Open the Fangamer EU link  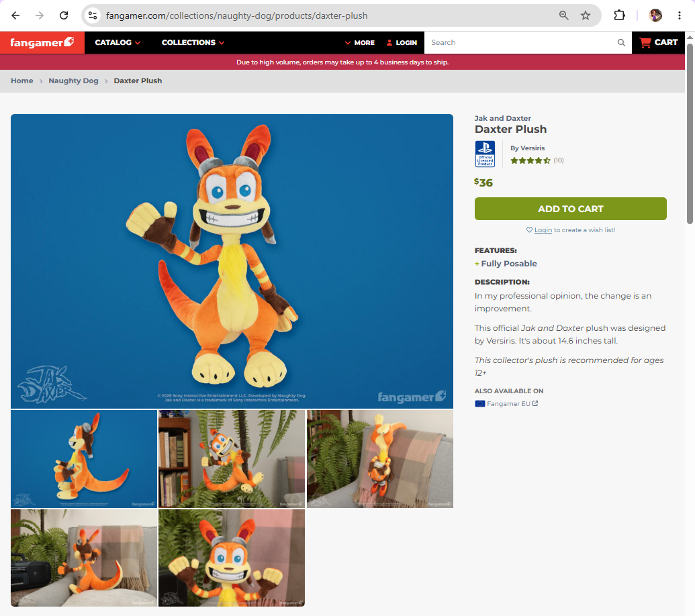pyautogui.click(x=508, y=403)
